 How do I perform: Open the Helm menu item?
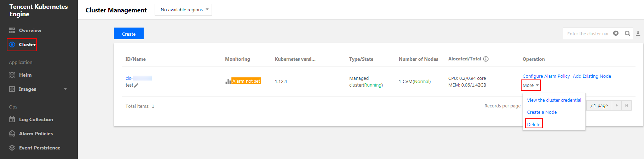pos(25,75)
